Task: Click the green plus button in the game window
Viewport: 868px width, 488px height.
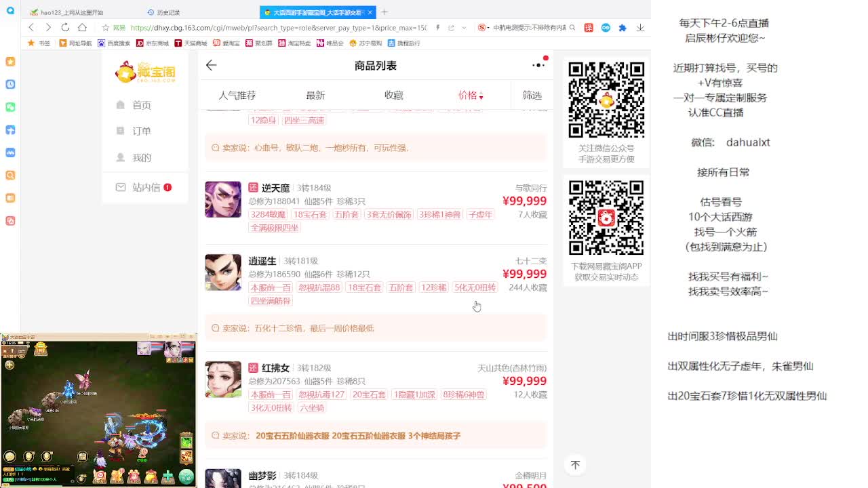Action: (x=167, y=476)
